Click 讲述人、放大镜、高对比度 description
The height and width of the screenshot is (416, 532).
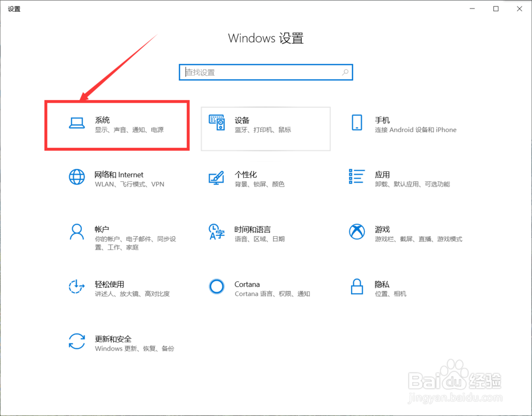[x=132, y=294]
